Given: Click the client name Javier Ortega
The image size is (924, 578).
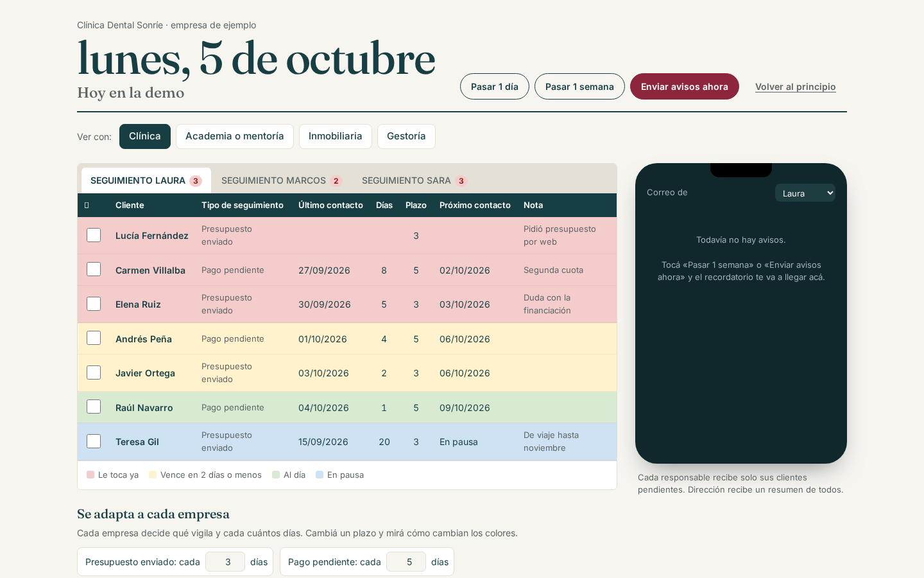Looking at the screenshot, I should 145,373.
